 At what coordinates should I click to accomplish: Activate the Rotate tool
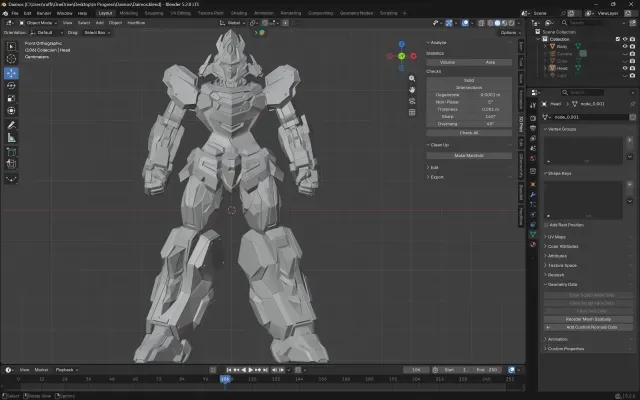(11, 86)
